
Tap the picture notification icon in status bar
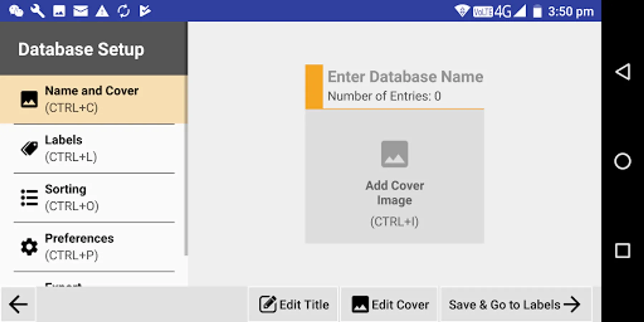[x=59, y=11]
